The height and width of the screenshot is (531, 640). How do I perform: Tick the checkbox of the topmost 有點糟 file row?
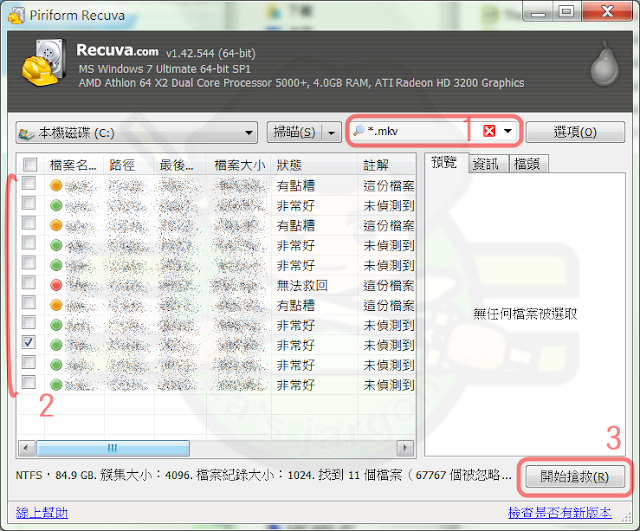pyautogui.click(x=29, y=183)
